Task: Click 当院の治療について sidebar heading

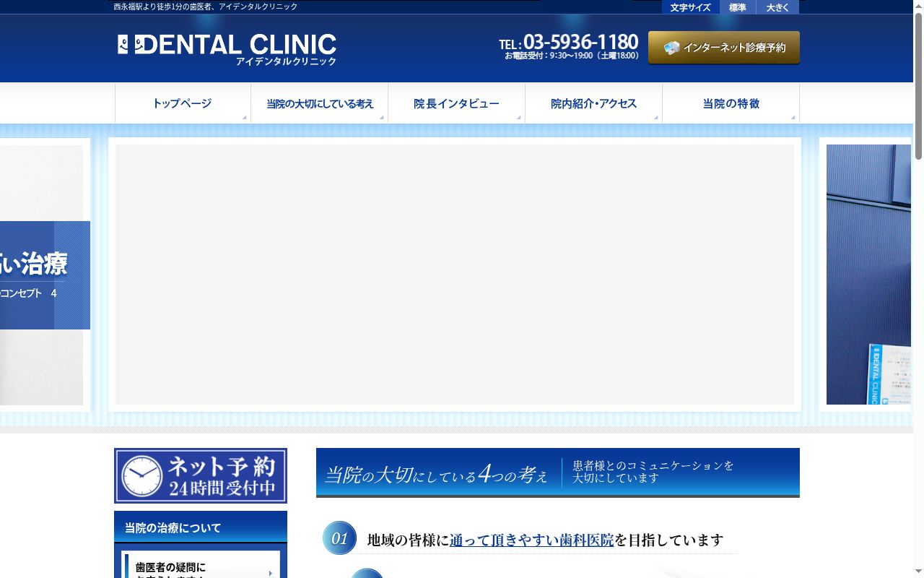Action: (201, 527)
